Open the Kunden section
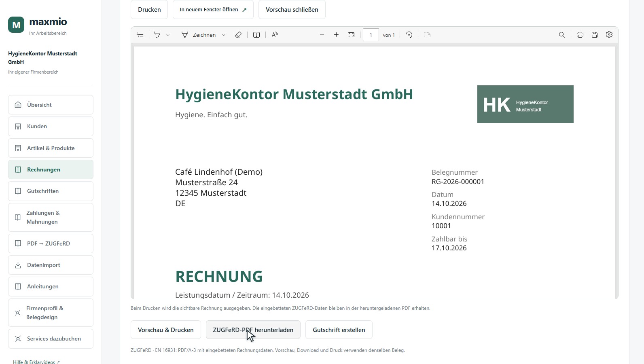 pos(51,126)
